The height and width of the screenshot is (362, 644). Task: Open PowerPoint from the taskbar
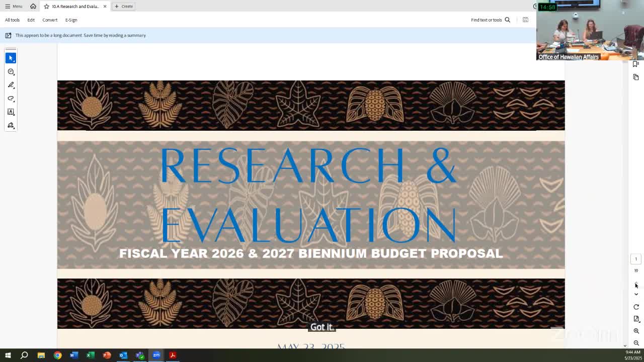pyautogui.click(x=107, y=355)
